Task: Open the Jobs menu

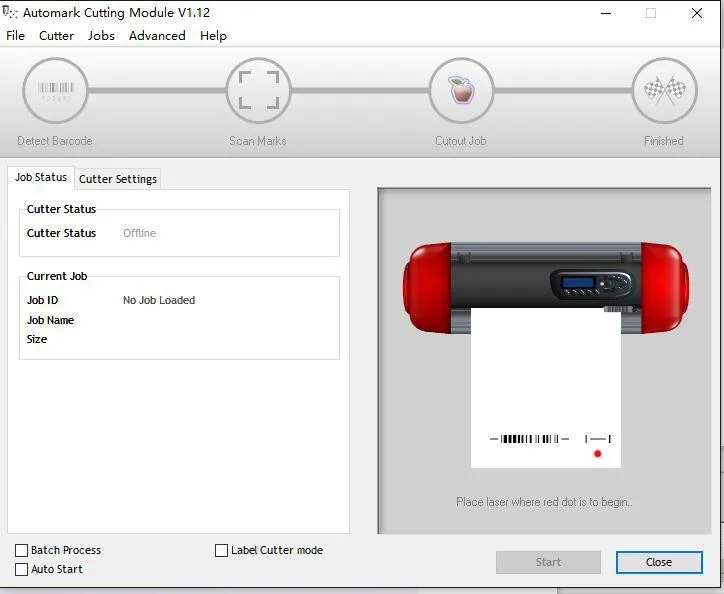Action: pos(101,36)
